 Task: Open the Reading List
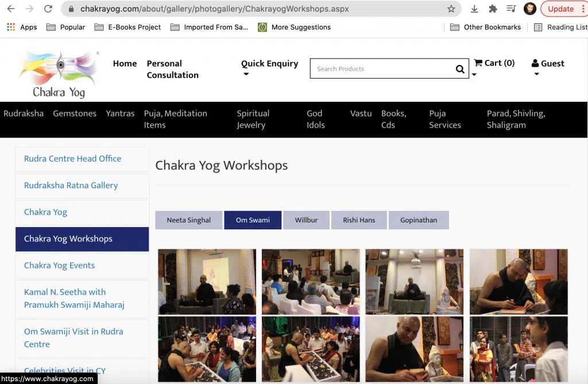pyautogui.click(x=560, y=27)
